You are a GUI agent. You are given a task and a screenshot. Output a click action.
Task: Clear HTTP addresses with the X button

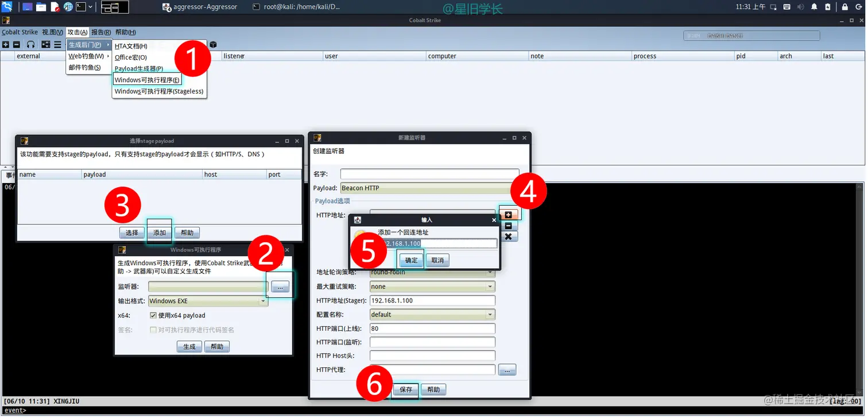[508, 237]
